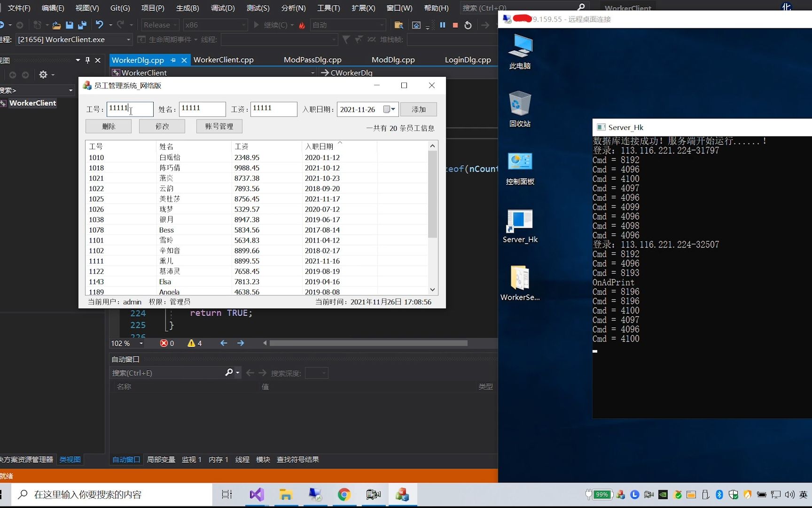Adjust the 102% editor zoom control
The image size is (812, 508).
(126, 343)
